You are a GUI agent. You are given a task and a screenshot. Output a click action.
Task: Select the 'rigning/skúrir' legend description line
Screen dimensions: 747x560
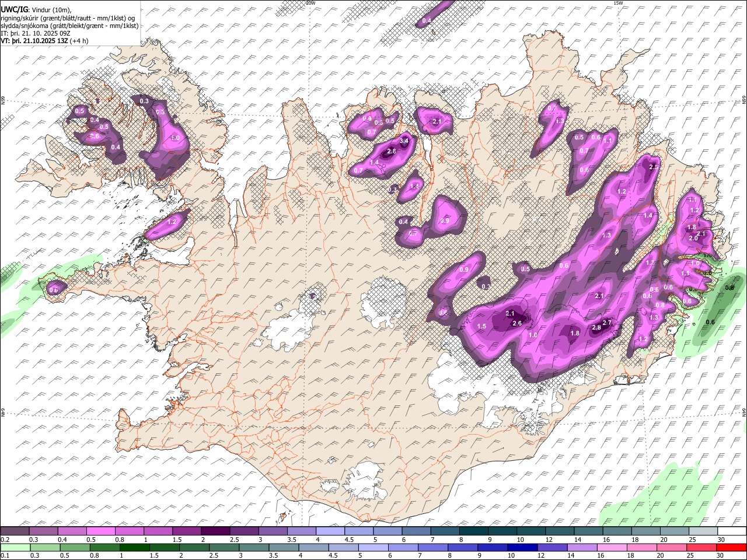coord(69,17)
